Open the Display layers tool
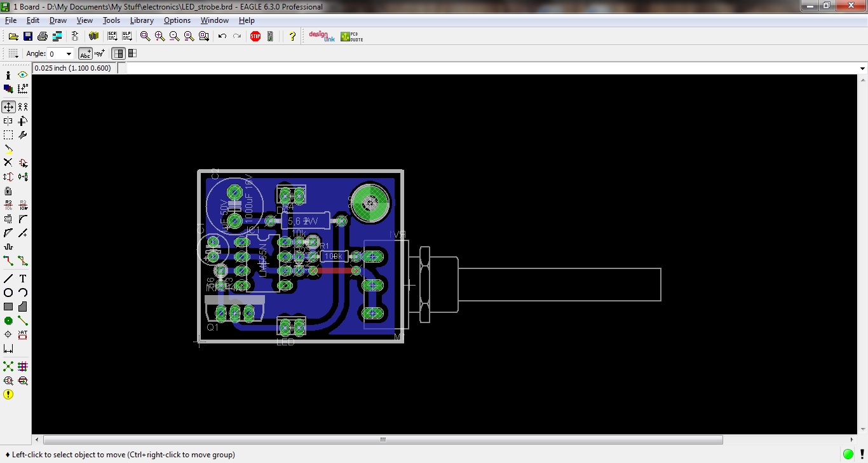The height and width of the screenshot is (463, 868). pos(8,89)
